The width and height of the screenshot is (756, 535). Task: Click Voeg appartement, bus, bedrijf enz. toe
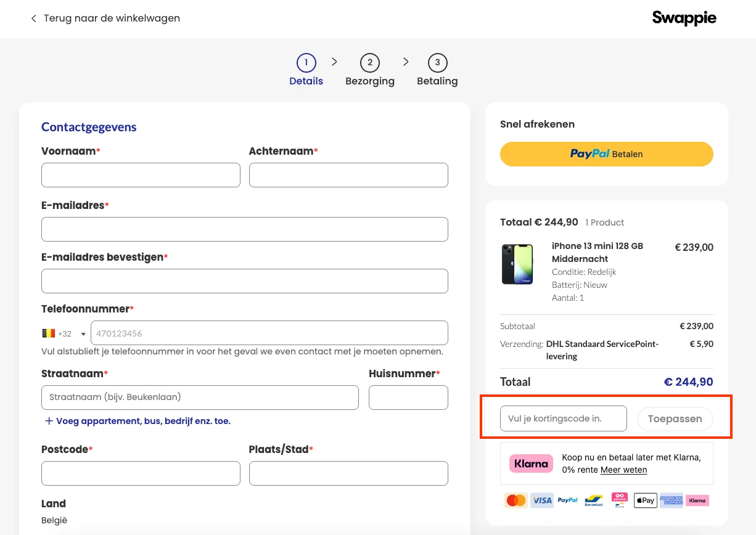(143, 421)
